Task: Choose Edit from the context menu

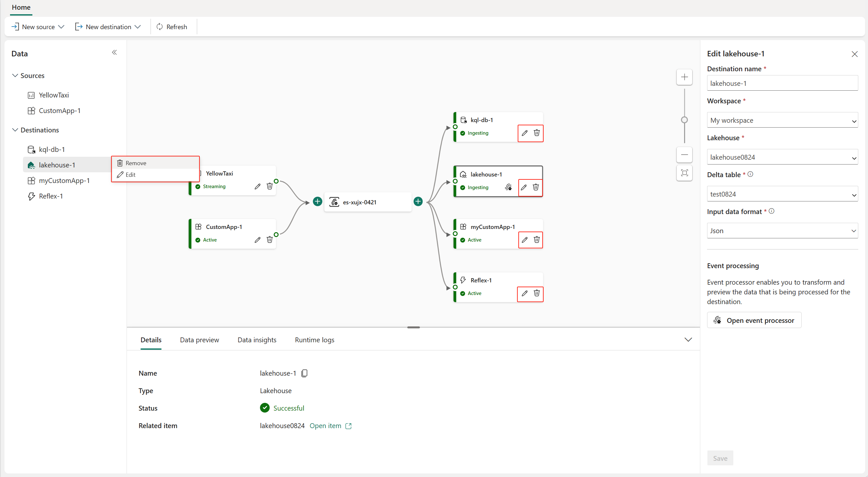Action: 155,175
